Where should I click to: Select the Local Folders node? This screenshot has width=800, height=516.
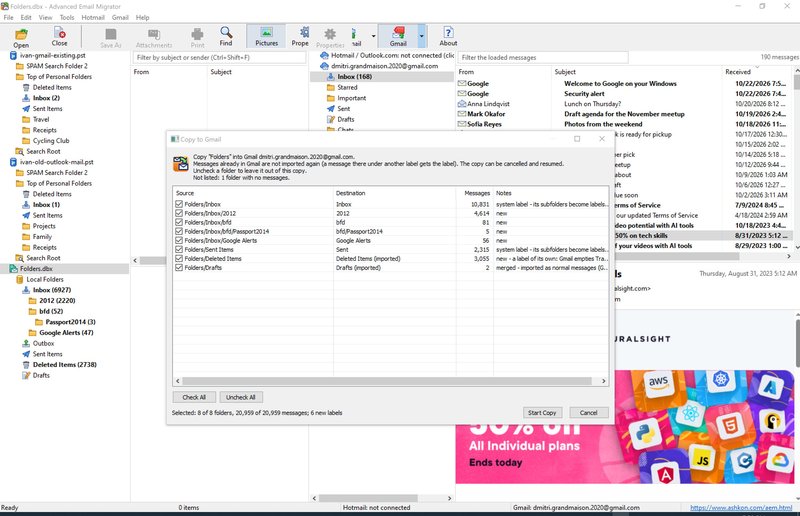pyautogui.click(x=45, y=279)
